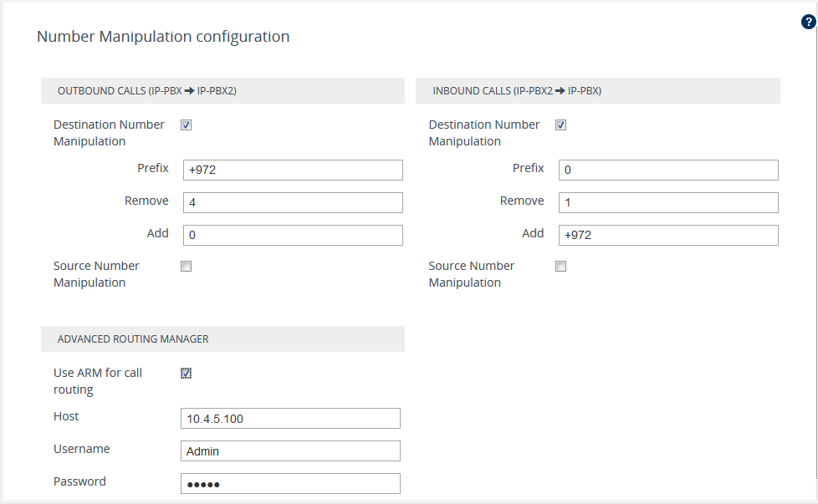Select the outbound Remove field showing 4

tap(293, 203)
